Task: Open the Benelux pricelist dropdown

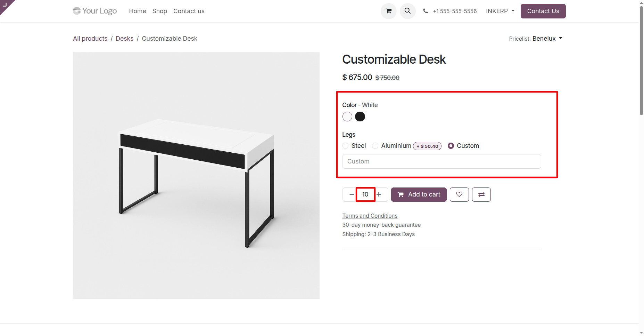Action: pos(547,39)
